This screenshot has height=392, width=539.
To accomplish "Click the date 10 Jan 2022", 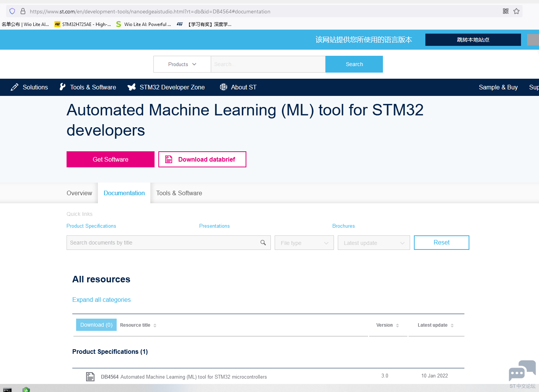I will (x=435, y=376).
